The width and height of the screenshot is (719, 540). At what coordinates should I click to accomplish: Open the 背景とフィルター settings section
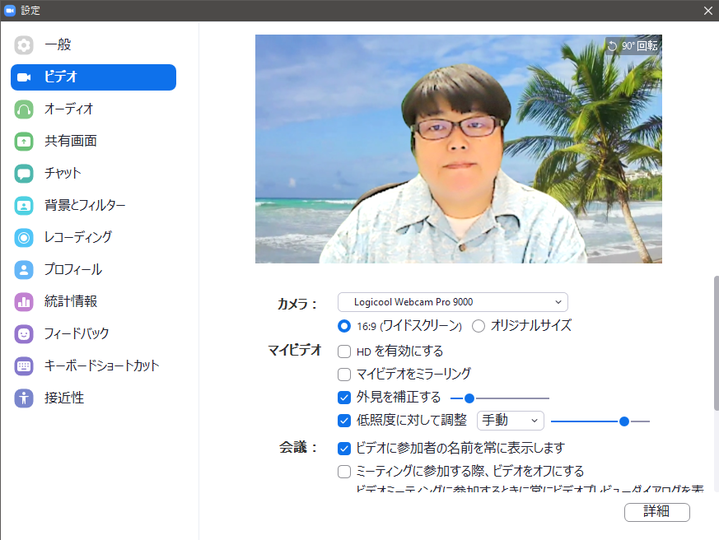[x=93, y=205]
